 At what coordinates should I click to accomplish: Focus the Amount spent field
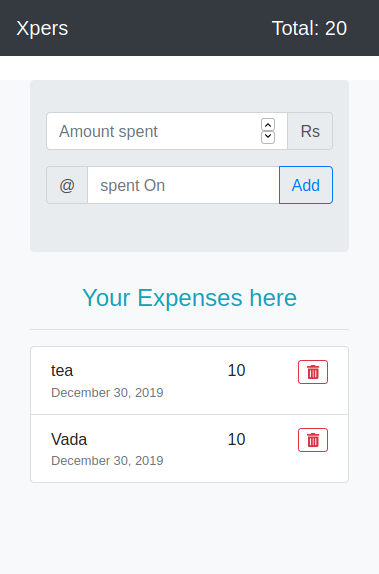point(167,131)
